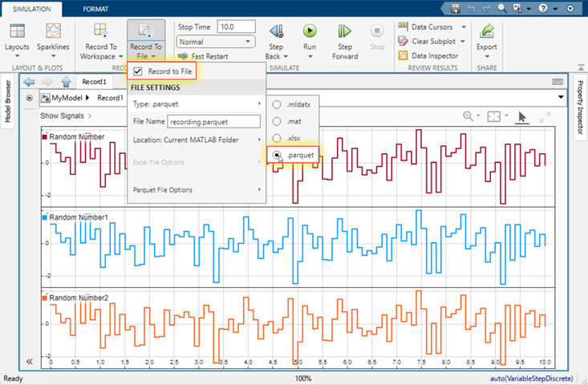The image size is (588, 385).
Task: Click the File Name input field
Action: (x=214, y=122)
